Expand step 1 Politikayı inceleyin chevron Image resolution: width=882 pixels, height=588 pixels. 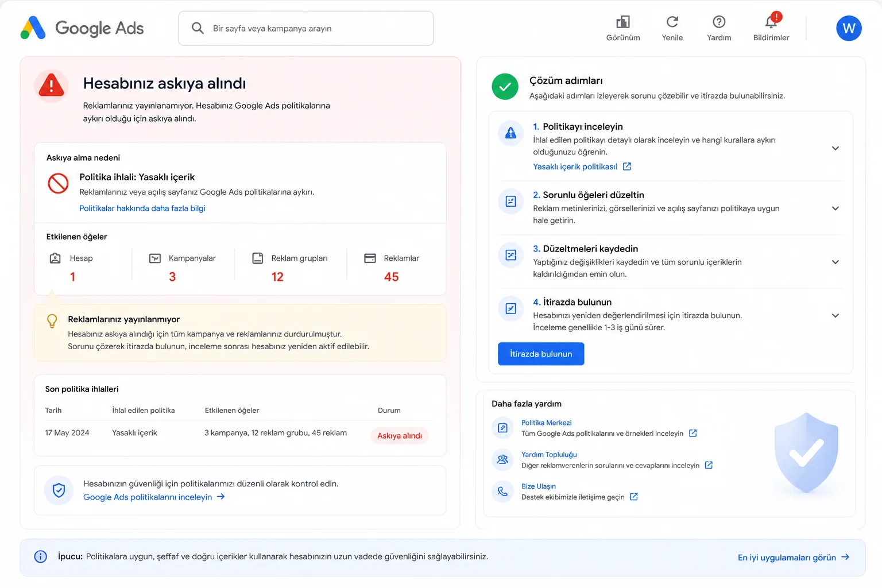(x=835, y=148)
